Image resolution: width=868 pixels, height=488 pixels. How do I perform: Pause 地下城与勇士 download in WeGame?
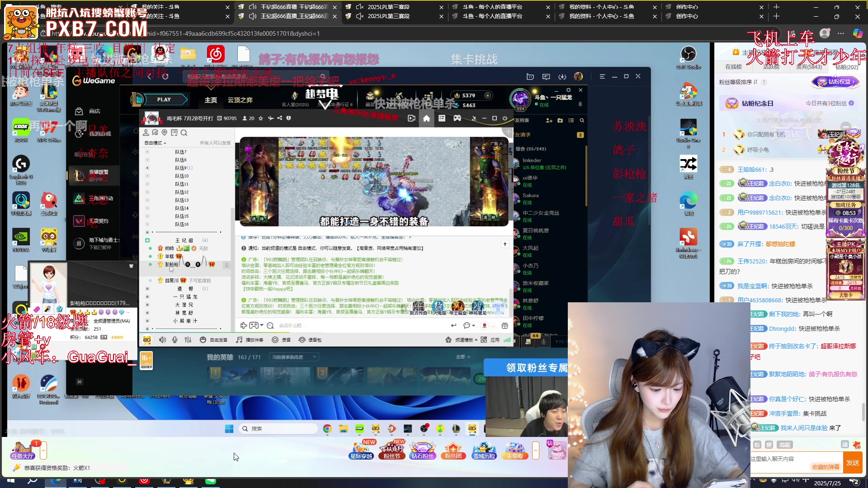[x=79, y=244]
